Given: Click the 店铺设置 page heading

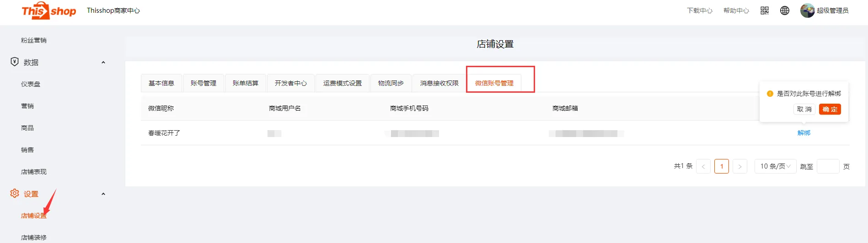Looking at the screenshot, I should [x=495, y=44].
